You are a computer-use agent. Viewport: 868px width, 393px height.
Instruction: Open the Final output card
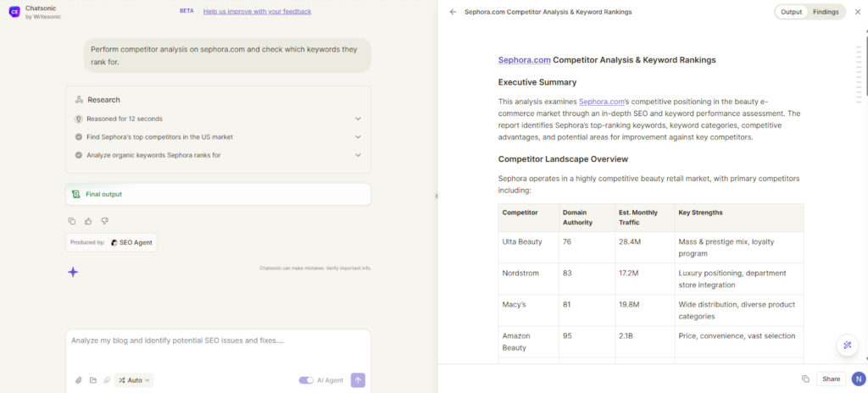pos(218,194)
